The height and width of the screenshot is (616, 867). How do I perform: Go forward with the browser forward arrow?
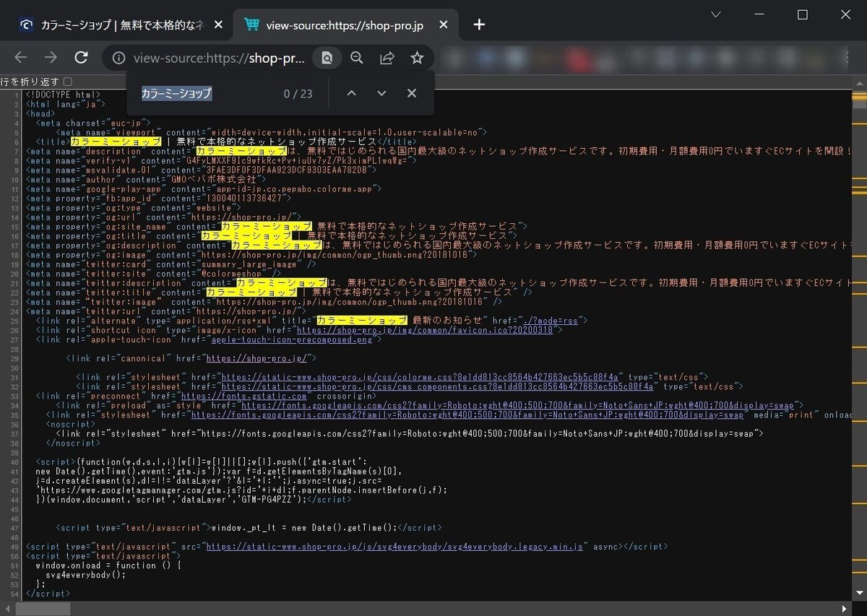click(x=51, y=58)
